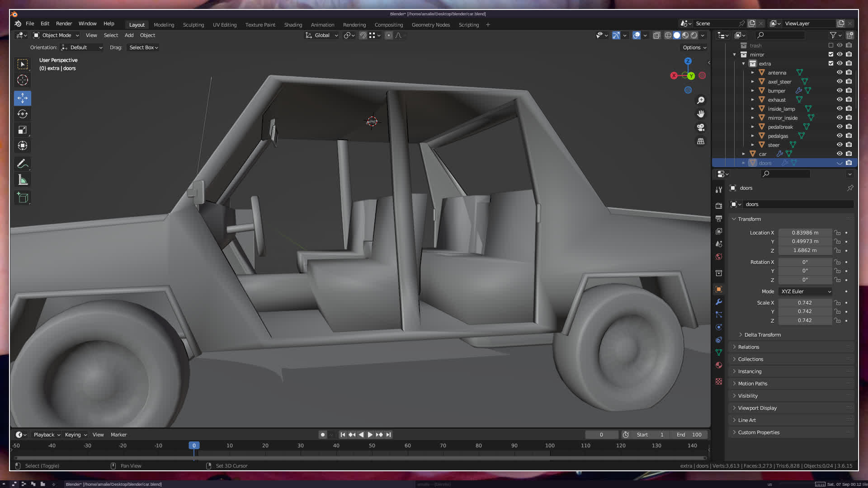The image size is (868, 488).
Task: Select the Rotate tool in toolbar
Action: (x=23, y=114)
